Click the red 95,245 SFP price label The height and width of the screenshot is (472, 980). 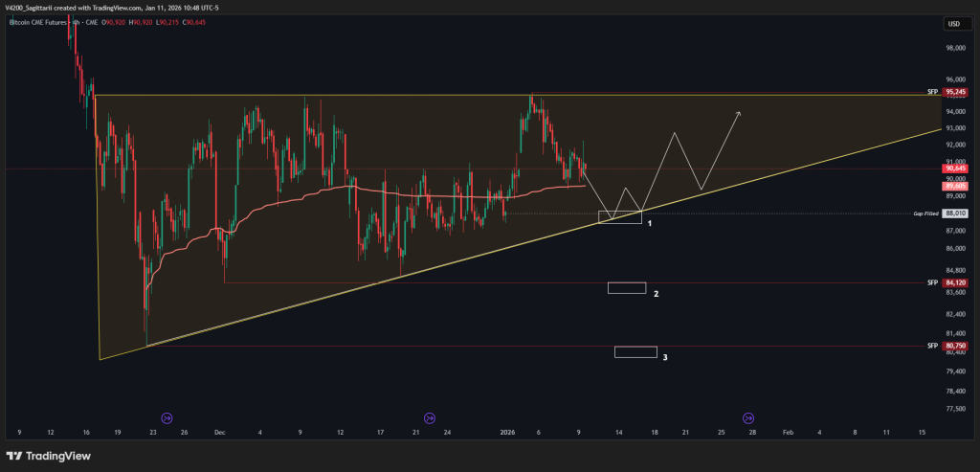pos(954,92)
